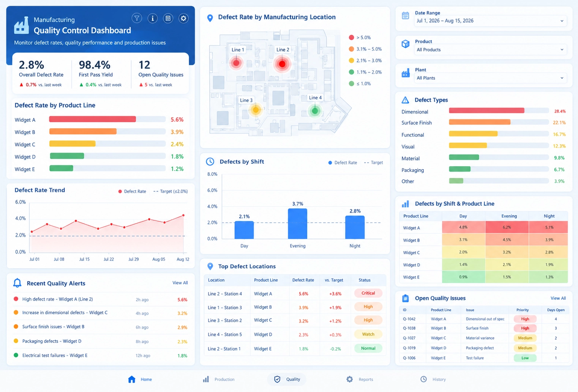Open the Reports tab
Image resolution: width=578 pixels, height=392 pixels.
pyautogui.click(x=360, y=379)
